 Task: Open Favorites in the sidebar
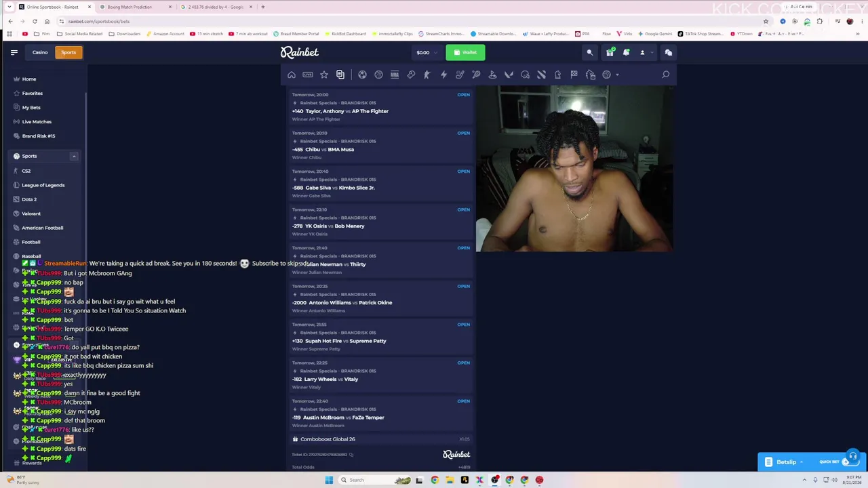pos(32,93)
